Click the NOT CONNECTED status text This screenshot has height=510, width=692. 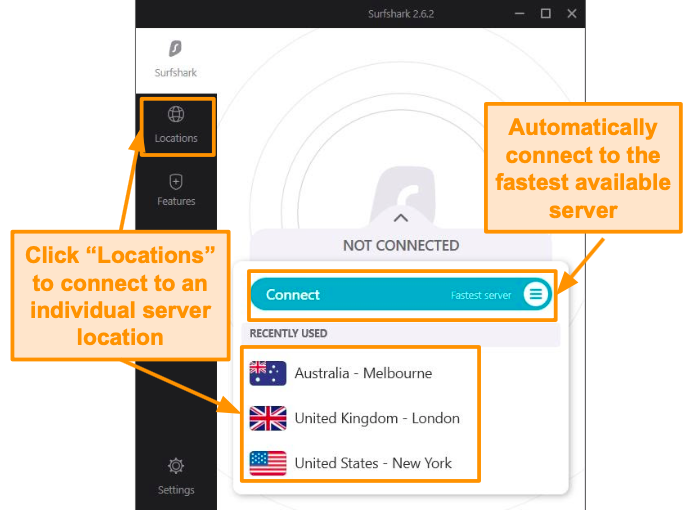point(401,246)
